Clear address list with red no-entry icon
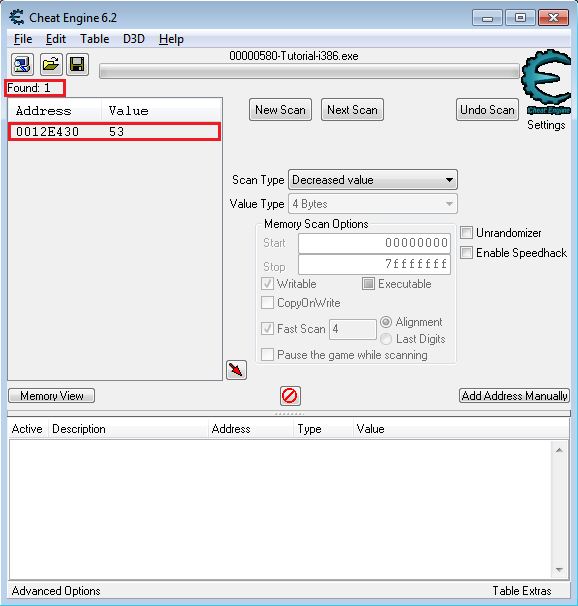This screenshot has width=578, height=606. pos(290,396)
